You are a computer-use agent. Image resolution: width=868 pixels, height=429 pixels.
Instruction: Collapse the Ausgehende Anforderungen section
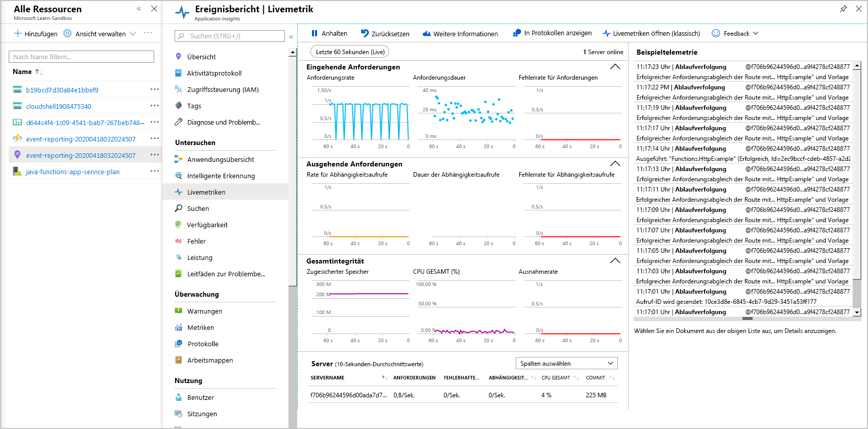click(615, 164)
